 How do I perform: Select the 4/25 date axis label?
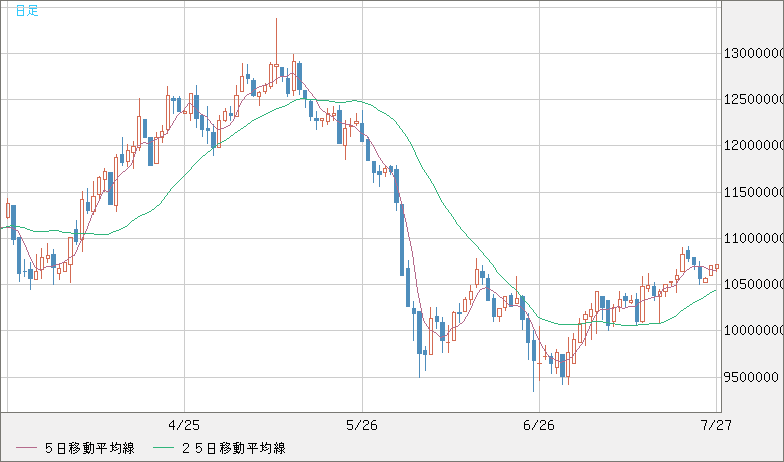pos(184,426)
